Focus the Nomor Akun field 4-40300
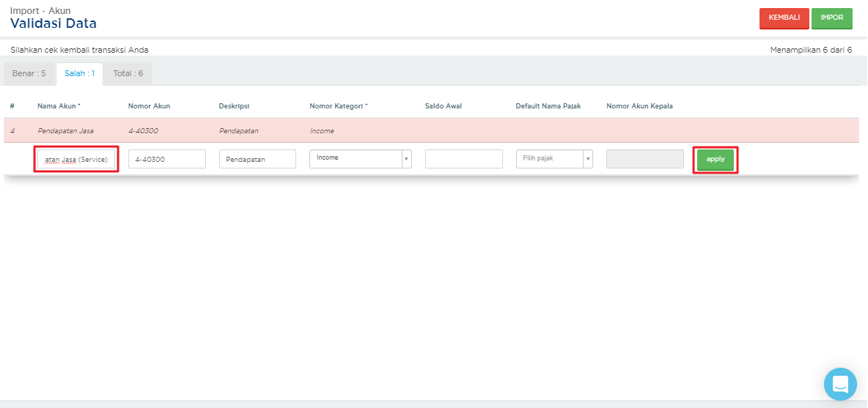Screen dimensions: 868x408 (x=166, y=159)
